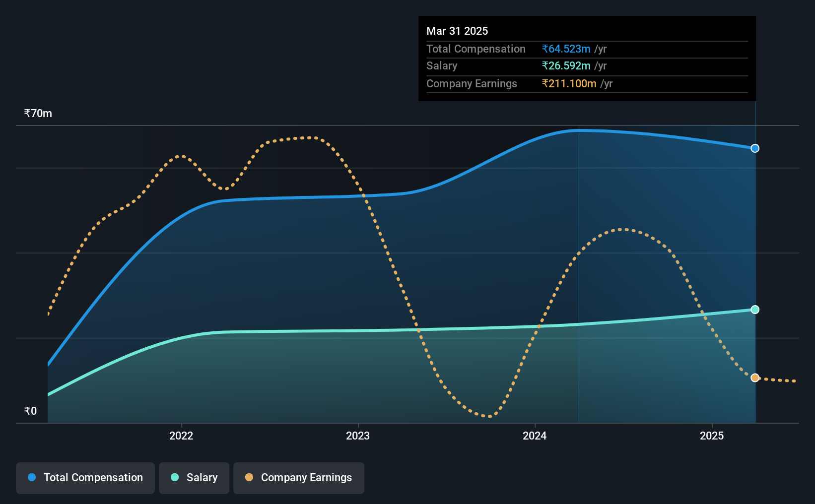This screenshot has height=504, width=815.
Task: Click the ₹26.592m salary value
Action: [x=566, y=66]
